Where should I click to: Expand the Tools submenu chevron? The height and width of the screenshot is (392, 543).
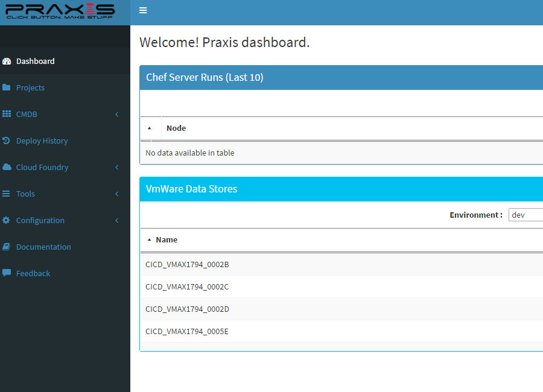117,194
